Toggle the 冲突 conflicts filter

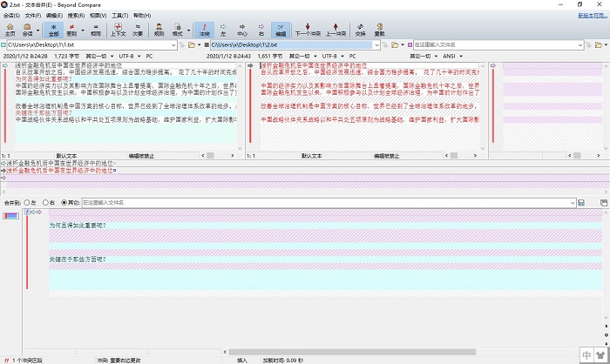coord(204,30)
